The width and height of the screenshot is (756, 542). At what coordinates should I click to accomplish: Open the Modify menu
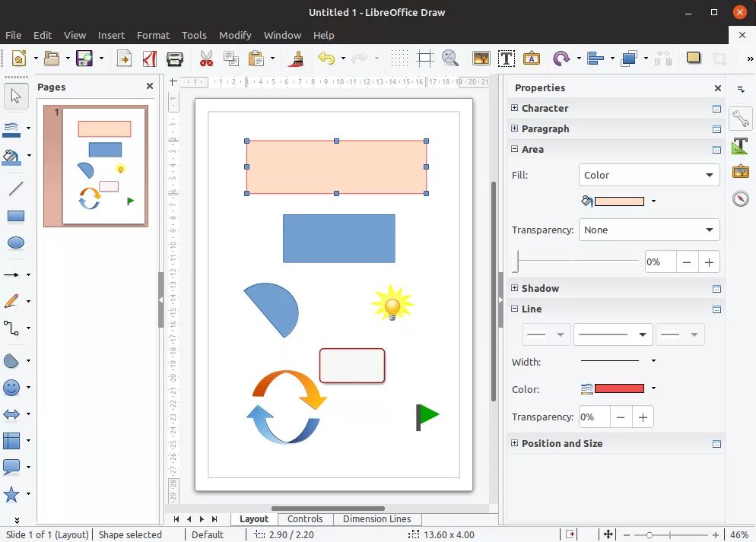pyautogui.click(x=235, y=35)
